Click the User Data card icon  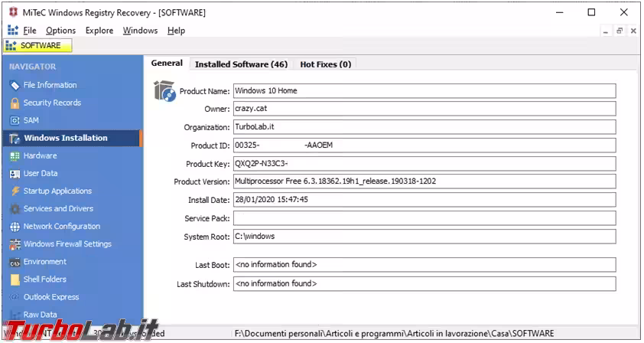tap(15, 174)
